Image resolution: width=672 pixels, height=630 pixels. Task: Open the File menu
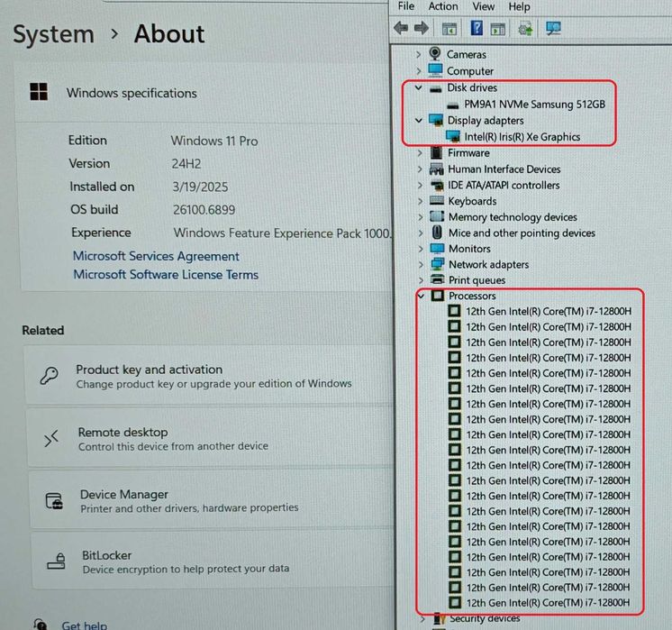[x=406, y=6]
